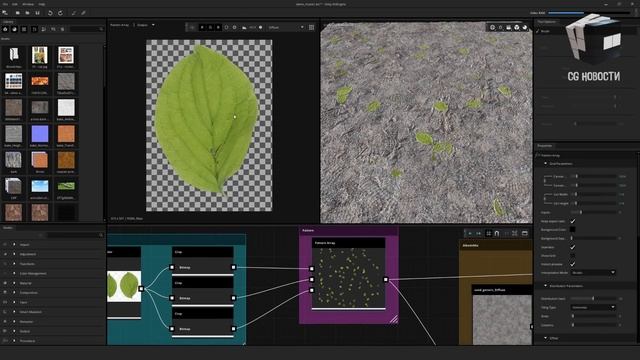
Task: Expand the Other section in Properties
Action: point(546,338)
